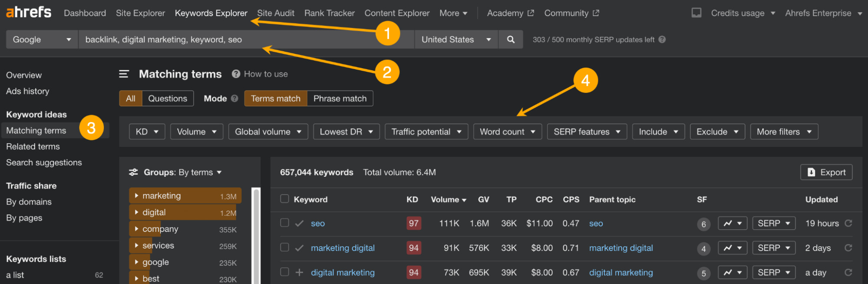Open the Include filter dropdown
Image resolution: width=868 pixels, height=284 pixels.
[x=659, y=132]
